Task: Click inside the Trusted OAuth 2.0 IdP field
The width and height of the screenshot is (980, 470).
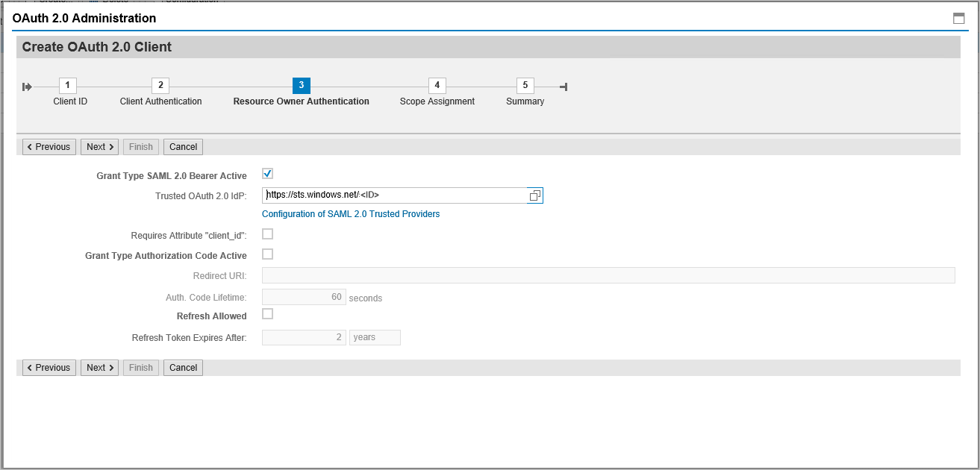Action: tap(388, 195)
